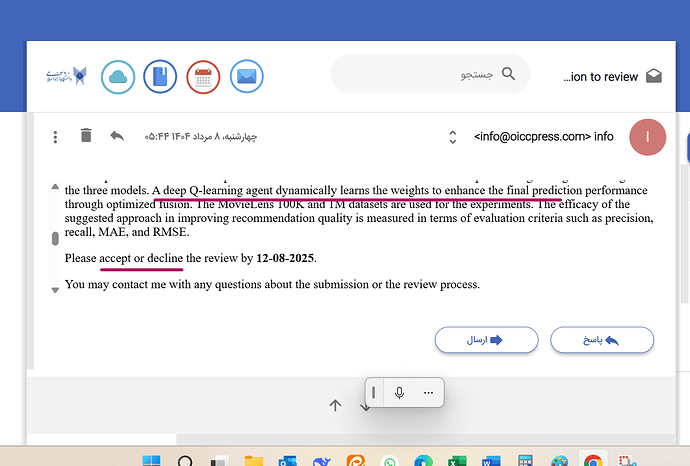Go to previous message with up arrow
This screenshot has height=466, width=690.
[x=335, y=405]
